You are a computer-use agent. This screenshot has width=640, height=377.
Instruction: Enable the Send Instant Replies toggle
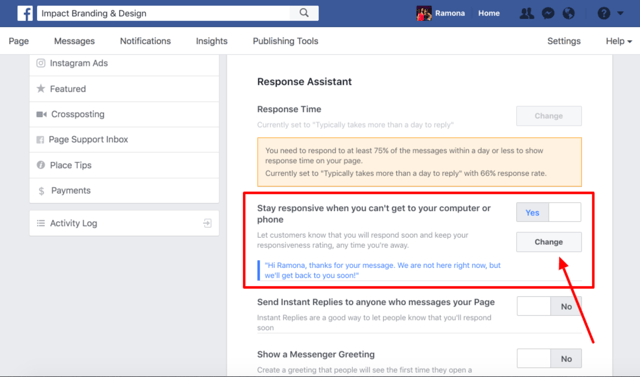[x=549, y=306]
